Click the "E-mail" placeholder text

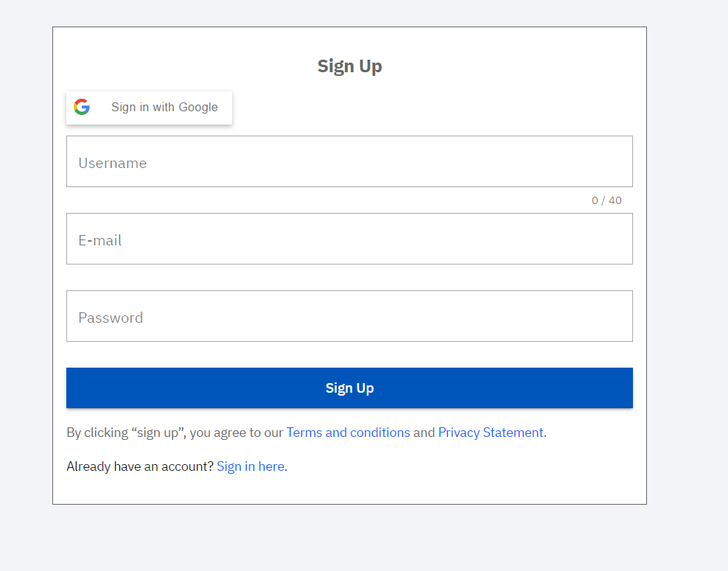(100, 240)
